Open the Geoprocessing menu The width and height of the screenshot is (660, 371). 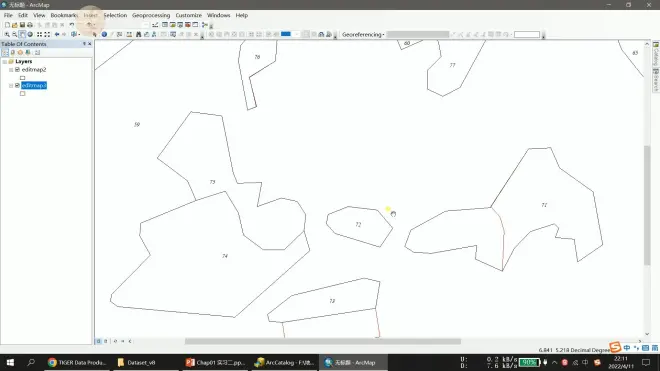151,15
